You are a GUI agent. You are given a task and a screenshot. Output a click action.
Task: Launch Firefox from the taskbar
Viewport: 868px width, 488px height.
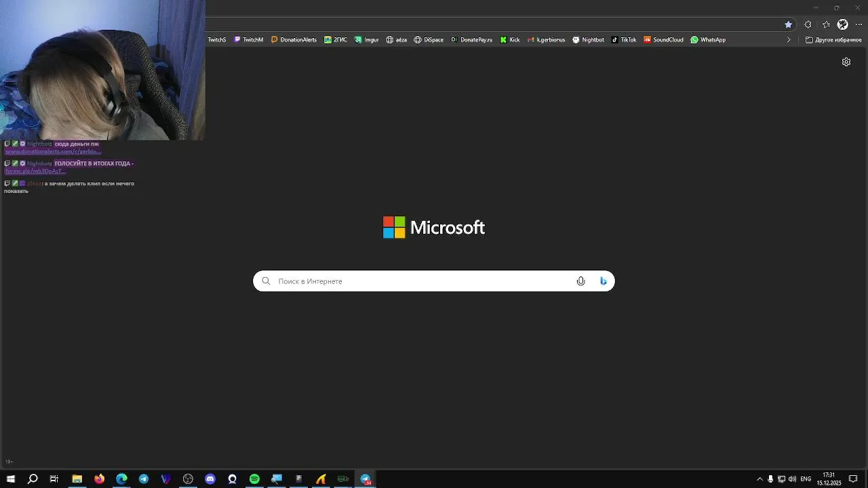99,479
